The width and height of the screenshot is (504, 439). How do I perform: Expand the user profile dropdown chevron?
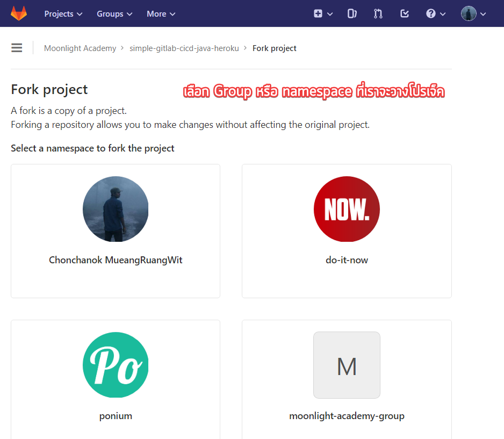coord(483,14)
